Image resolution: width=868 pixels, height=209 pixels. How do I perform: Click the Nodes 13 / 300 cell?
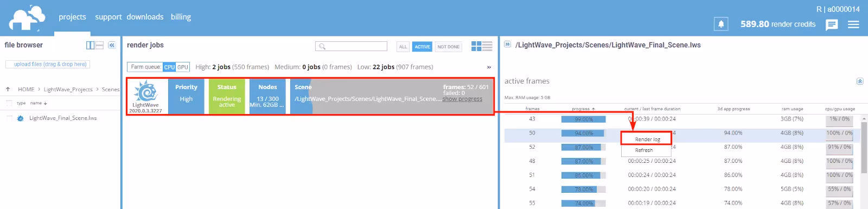pos(267,97)
